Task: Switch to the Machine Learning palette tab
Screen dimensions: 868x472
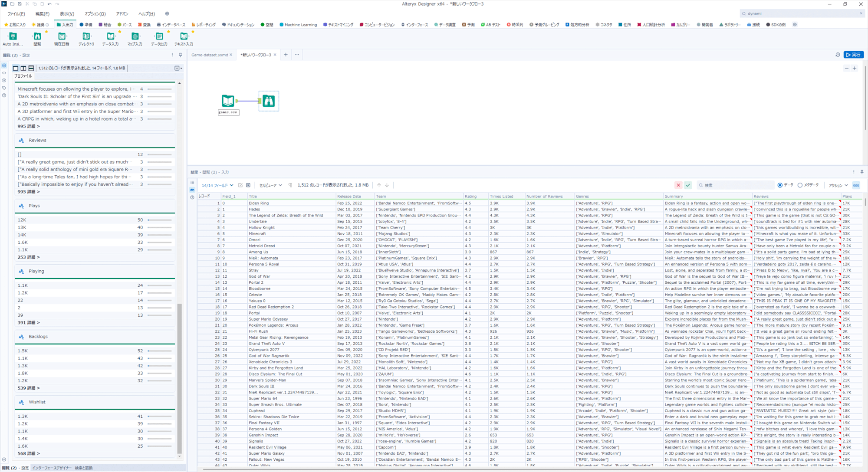Action: tap(298, 25)
